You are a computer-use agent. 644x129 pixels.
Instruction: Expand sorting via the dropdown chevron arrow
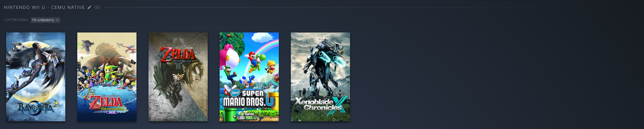coord(57,20)
